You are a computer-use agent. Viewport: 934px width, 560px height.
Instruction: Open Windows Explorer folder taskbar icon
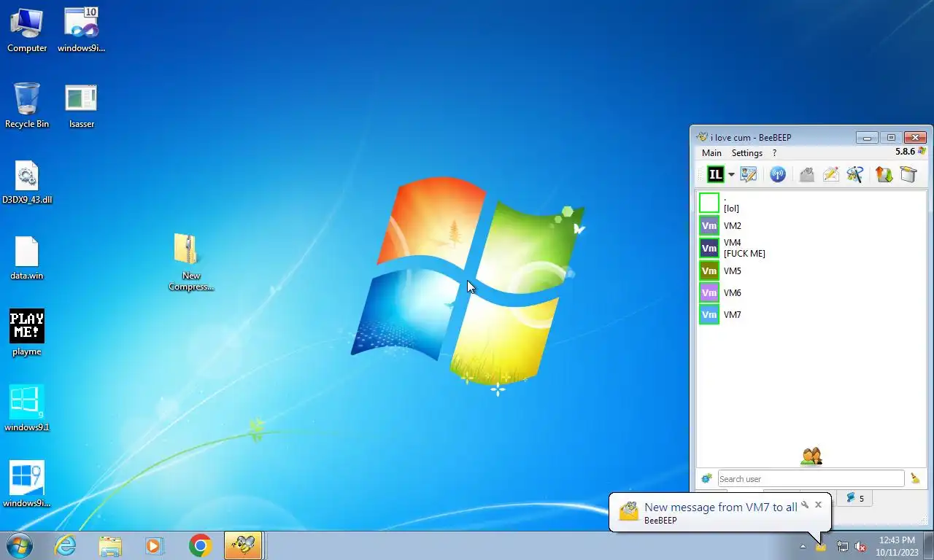click(x=110, y=545)
